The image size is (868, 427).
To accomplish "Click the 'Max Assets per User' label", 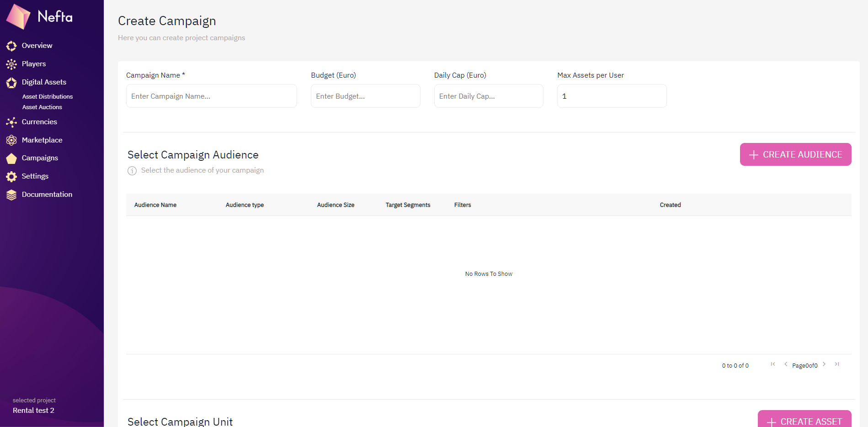I will tap(591, 75).
